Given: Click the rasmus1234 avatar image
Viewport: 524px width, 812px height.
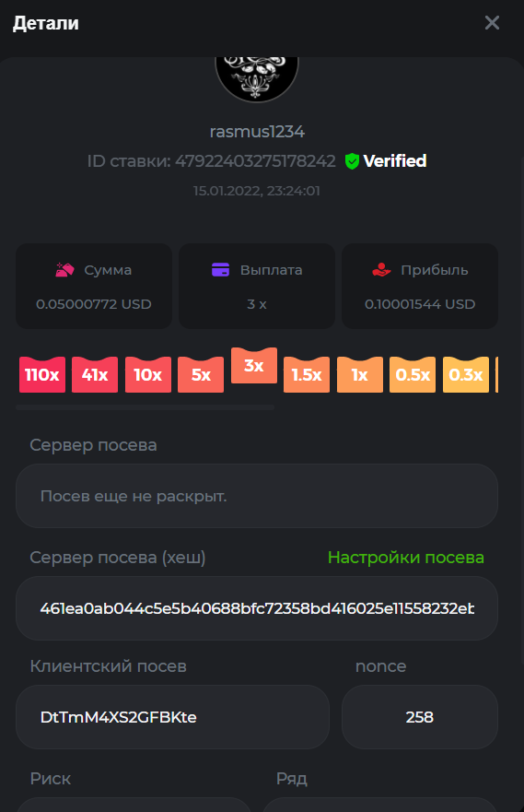Looking at the screenshot, I should (x=257, y=78).
